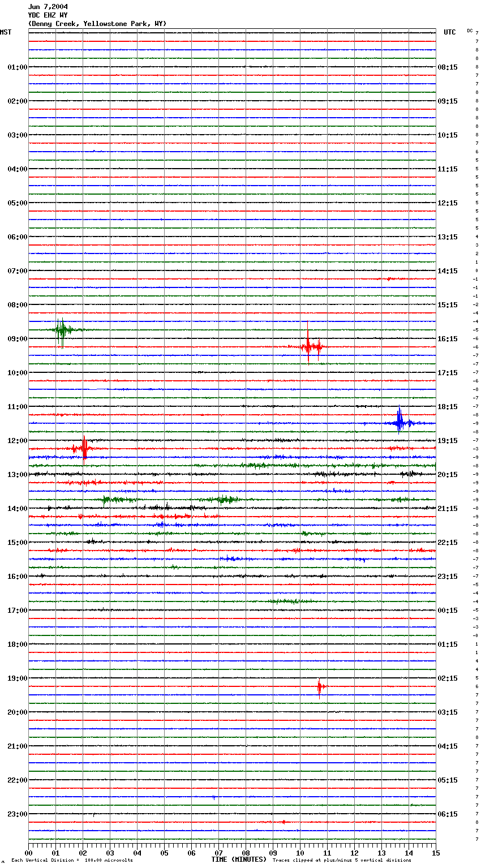481x868 pixels.
Task: Click the UTC axis header
Action: click(450, 32)
